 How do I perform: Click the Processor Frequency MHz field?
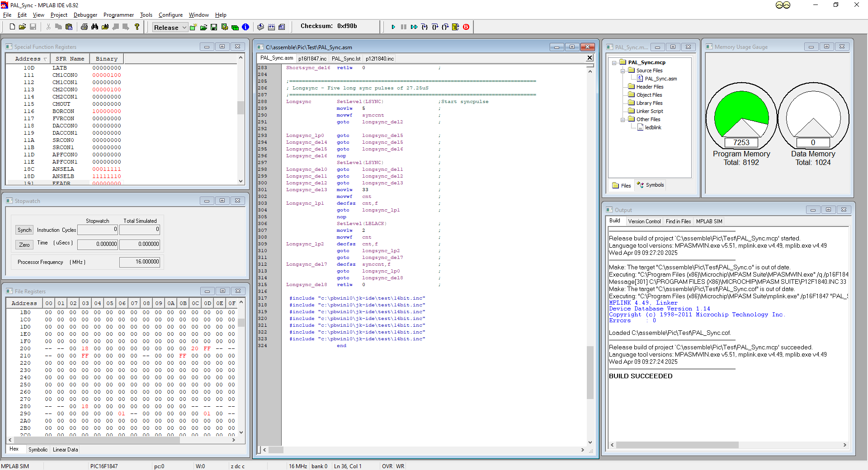click(140, 262)
